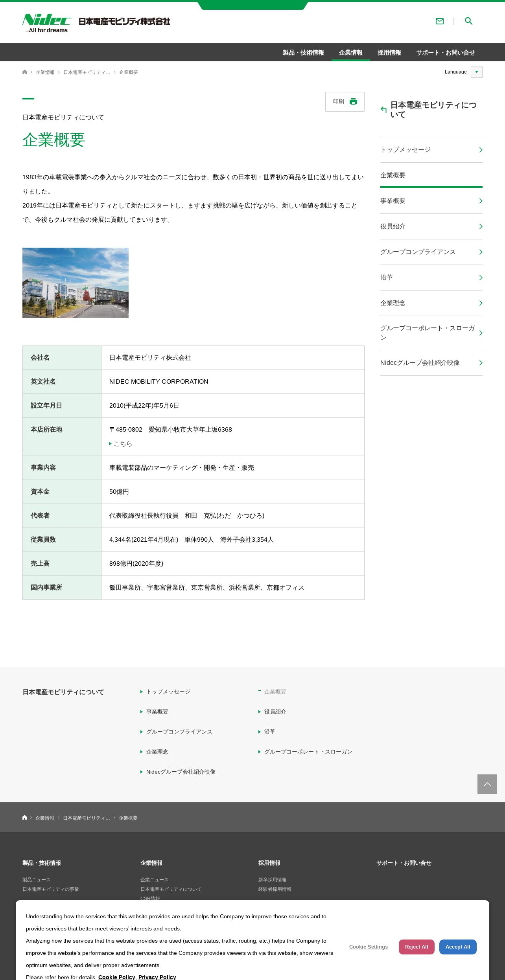Click 企業情報 in top breadcrumb
The height and width of the screenshot is (980, 505).
click(x=45, y=72)
